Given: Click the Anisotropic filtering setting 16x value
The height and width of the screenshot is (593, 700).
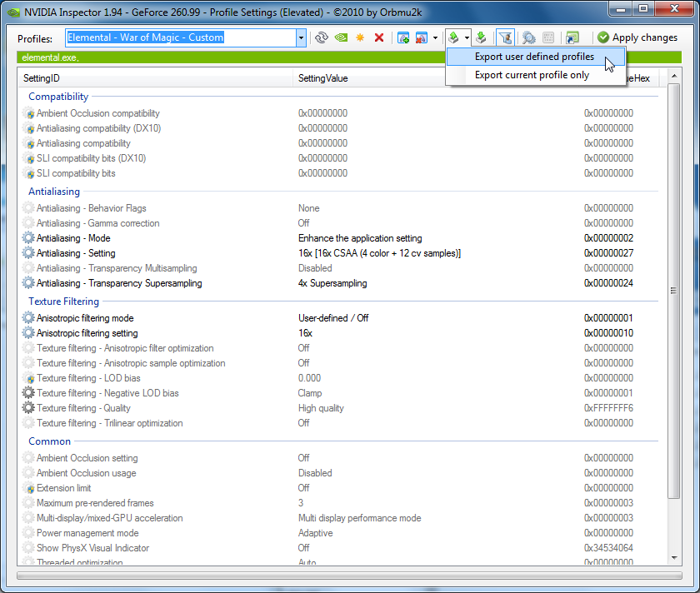Looking at the screenshot, I should click(x=306, y=333).
